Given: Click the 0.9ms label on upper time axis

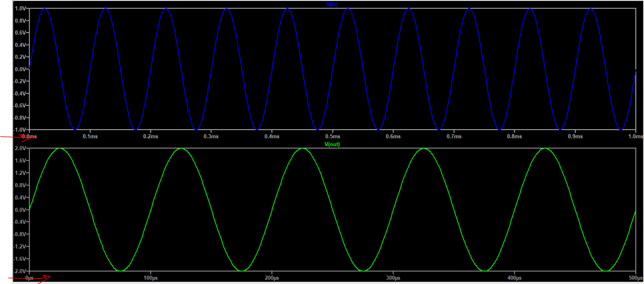Looking at the screenshot, I should (575, 136).
